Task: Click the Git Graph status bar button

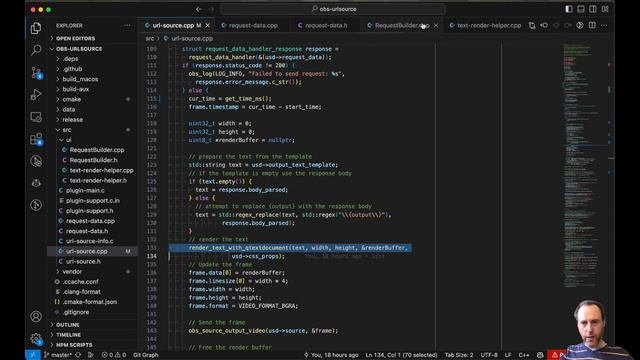Action: coord(146,355)
